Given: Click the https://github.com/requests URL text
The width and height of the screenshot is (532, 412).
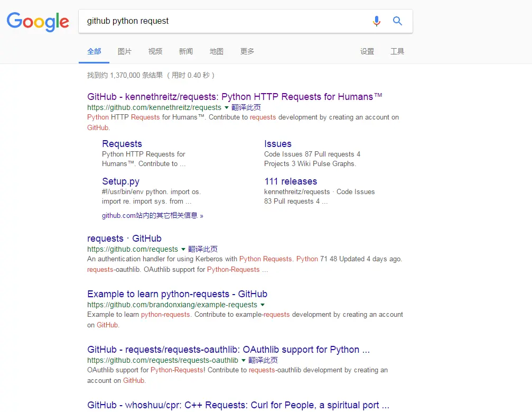Looking at the screenshot, I should 132,249.
